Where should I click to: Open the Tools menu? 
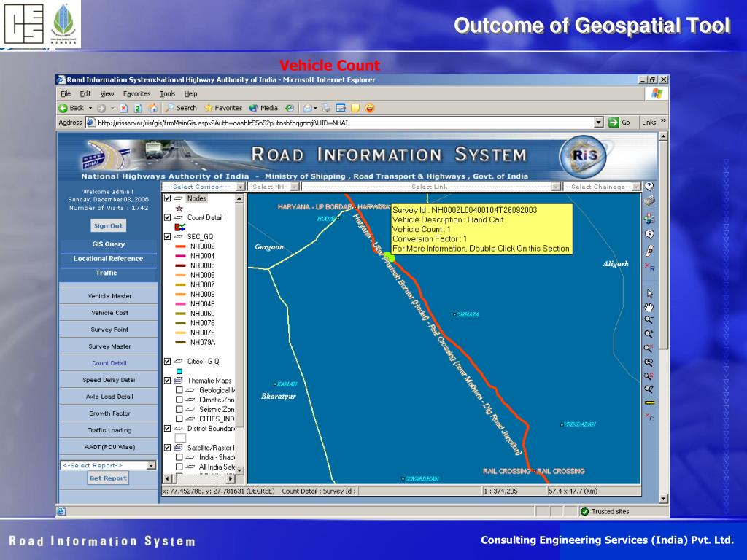(167, 94)
